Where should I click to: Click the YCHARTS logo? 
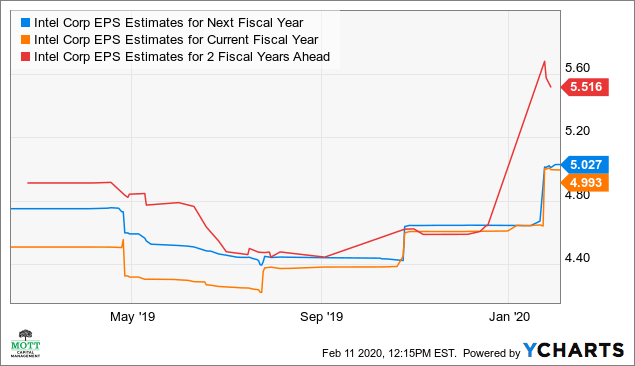(573, 351)
